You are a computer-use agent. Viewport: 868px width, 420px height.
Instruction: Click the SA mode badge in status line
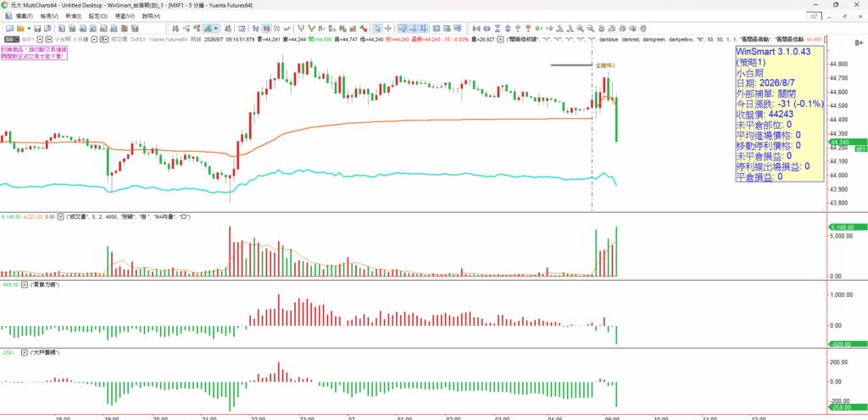[12, 39]
